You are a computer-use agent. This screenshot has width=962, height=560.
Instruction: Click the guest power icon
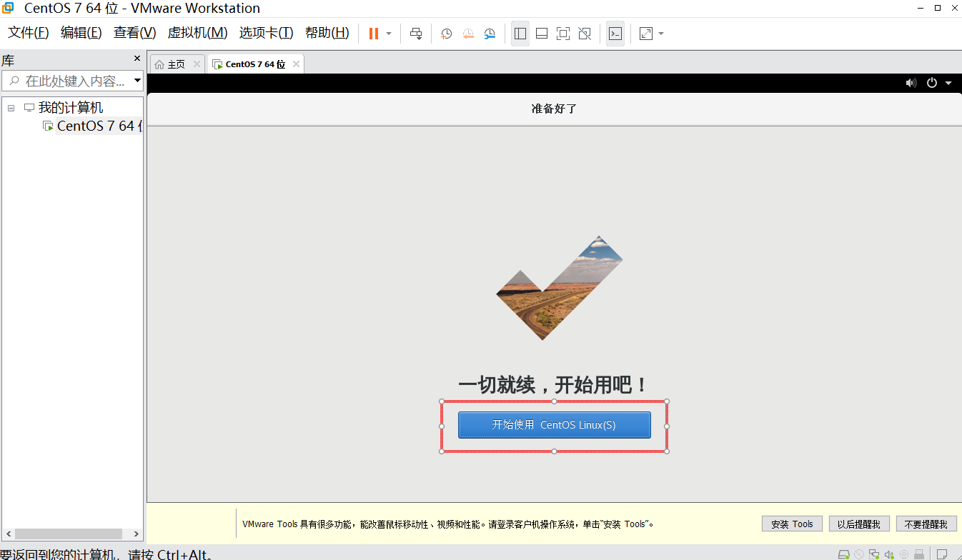pos(932,83)
